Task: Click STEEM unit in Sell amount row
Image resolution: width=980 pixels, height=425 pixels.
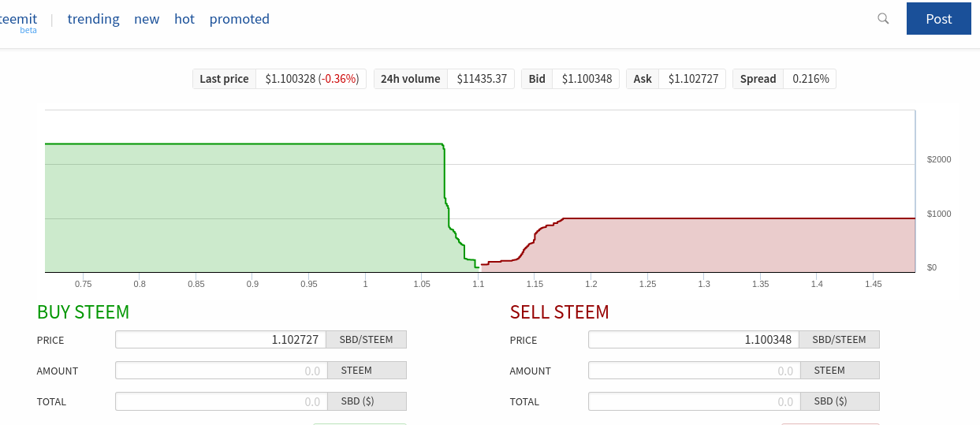Action: (x=840, y=371)
